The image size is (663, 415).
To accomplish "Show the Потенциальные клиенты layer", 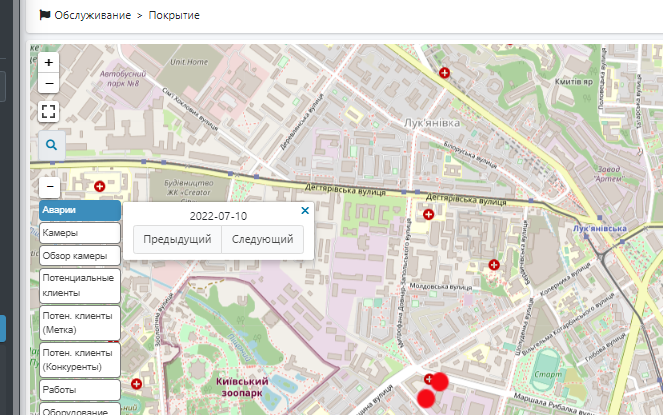I will [x=80, y=285].
